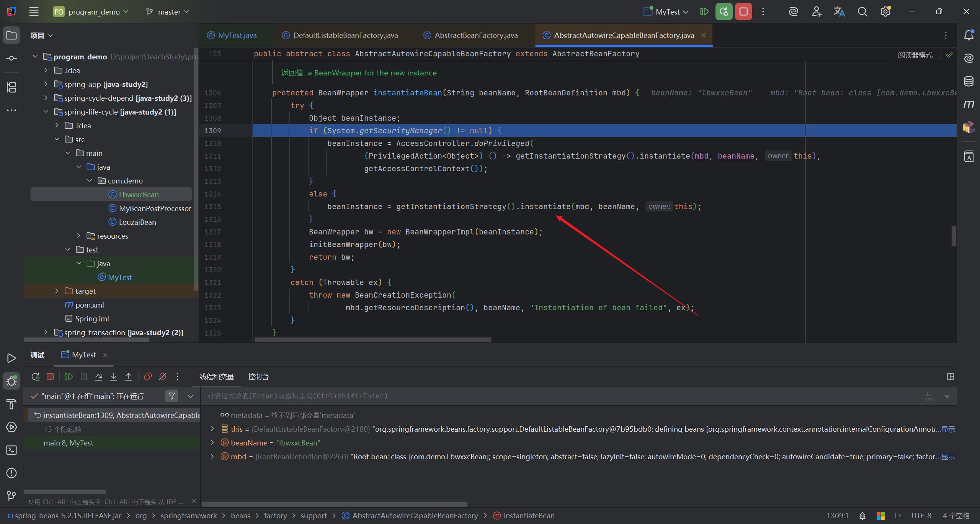Viewport: 980px width, 524px height.
Task: Expand the mbd variable node
Action: (212, 457)
